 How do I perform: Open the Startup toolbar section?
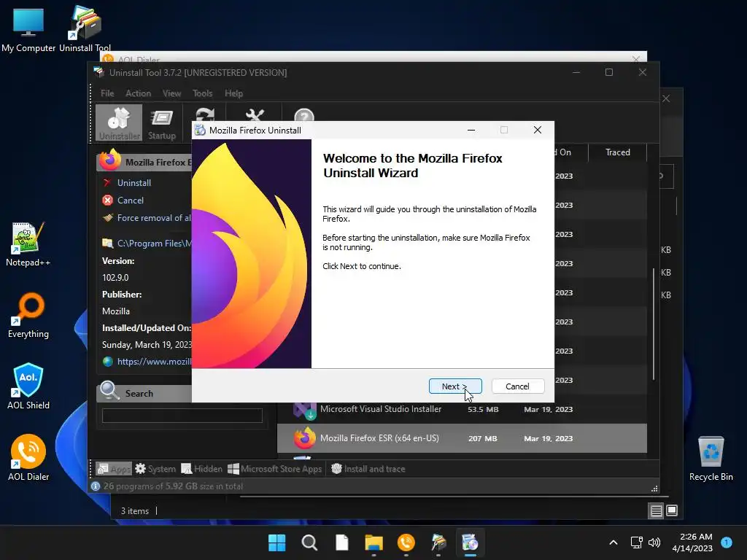161,123
